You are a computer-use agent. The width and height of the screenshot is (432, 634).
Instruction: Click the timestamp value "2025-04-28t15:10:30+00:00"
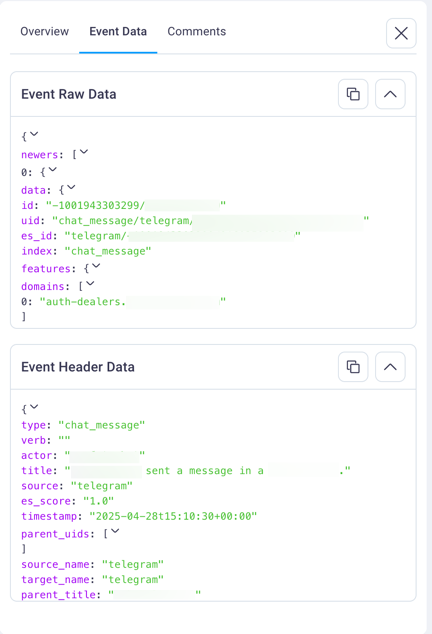tap(173, 517)
